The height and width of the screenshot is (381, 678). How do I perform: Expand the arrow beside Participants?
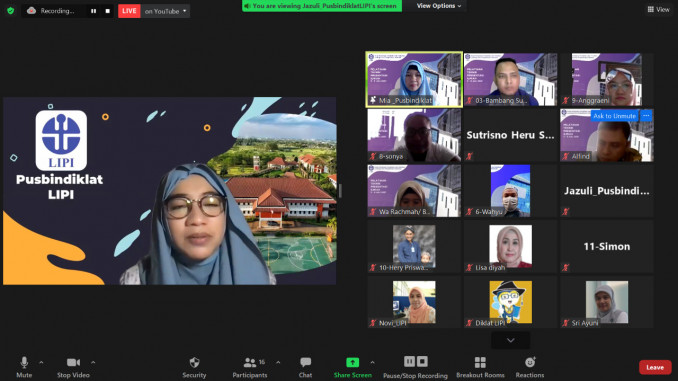click(278, 362)
